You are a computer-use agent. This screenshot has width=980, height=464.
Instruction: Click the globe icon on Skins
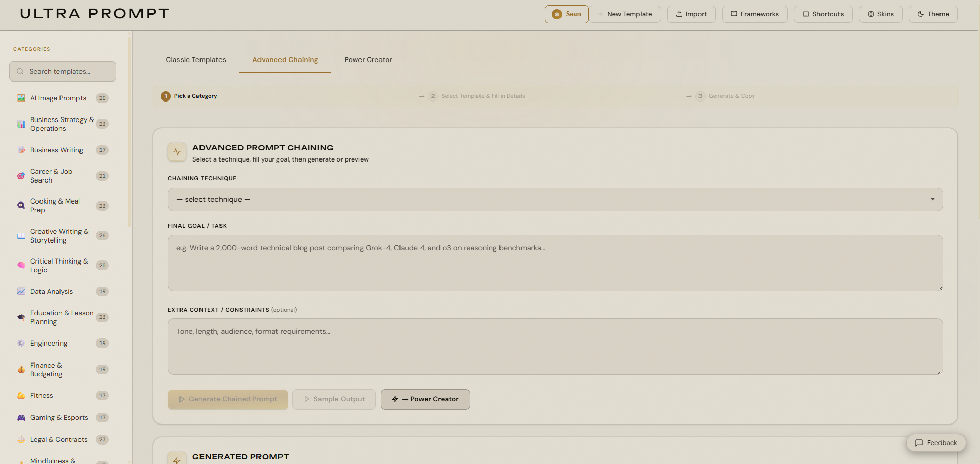point(871,14)
